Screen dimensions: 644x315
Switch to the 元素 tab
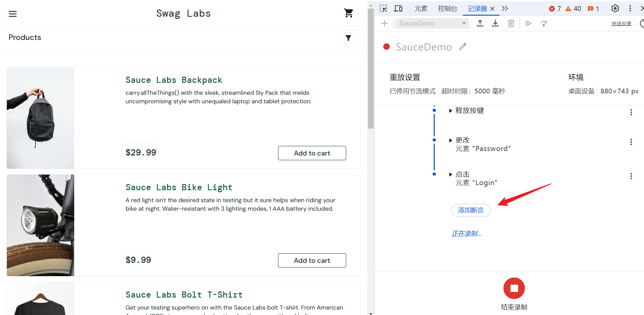421,9
